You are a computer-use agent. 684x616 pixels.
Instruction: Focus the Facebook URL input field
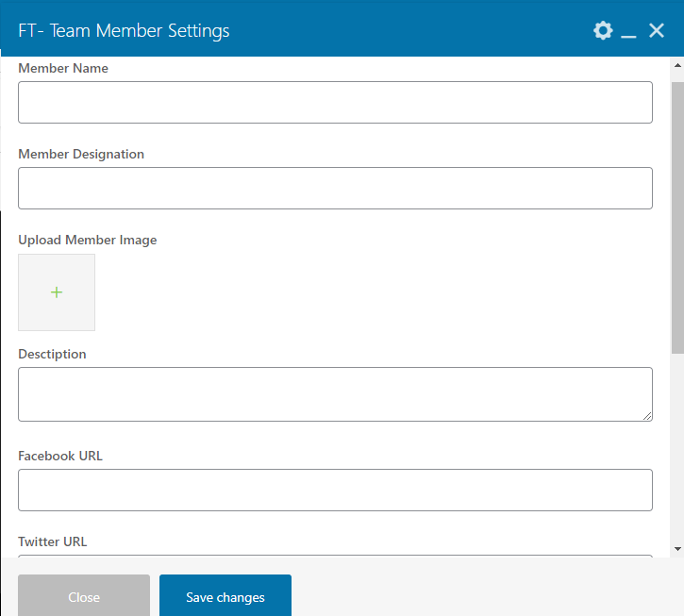(335, 490)
